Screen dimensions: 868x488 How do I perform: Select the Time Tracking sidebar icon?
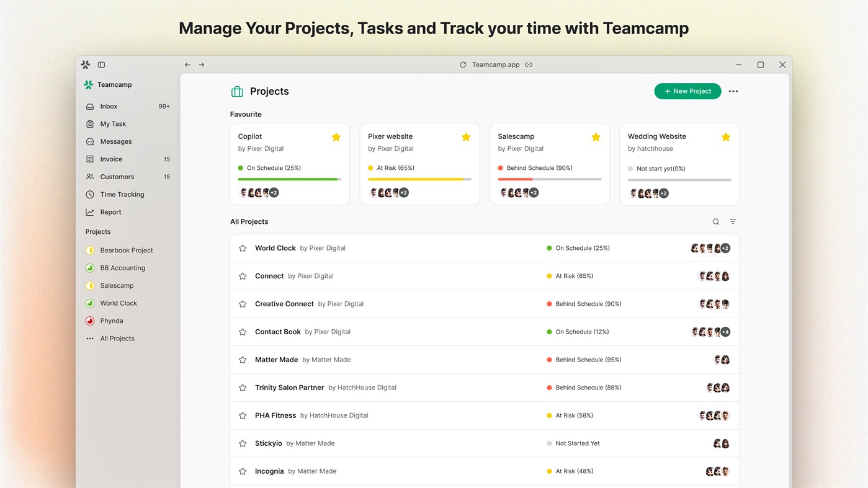(89, 194)
